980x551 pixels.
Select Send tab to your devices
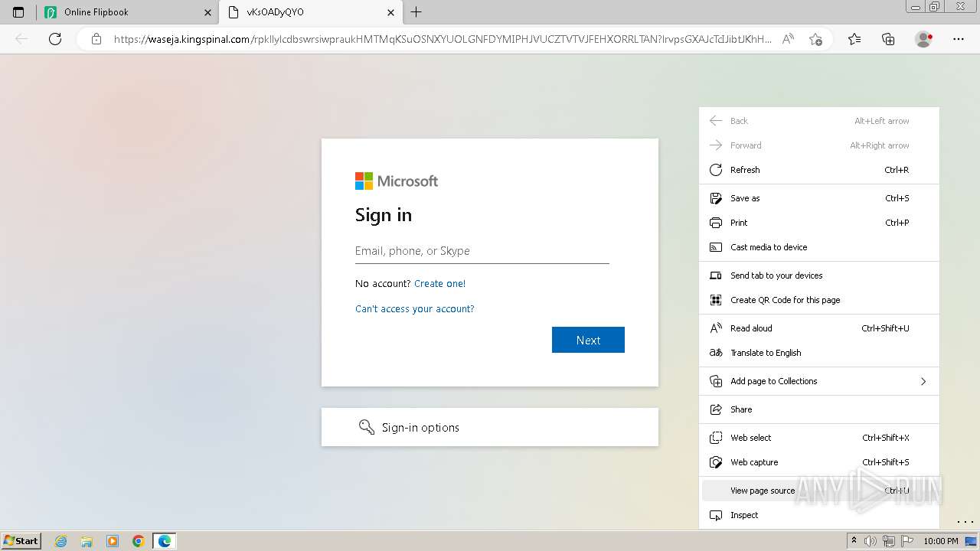click(x=819, y=275)
